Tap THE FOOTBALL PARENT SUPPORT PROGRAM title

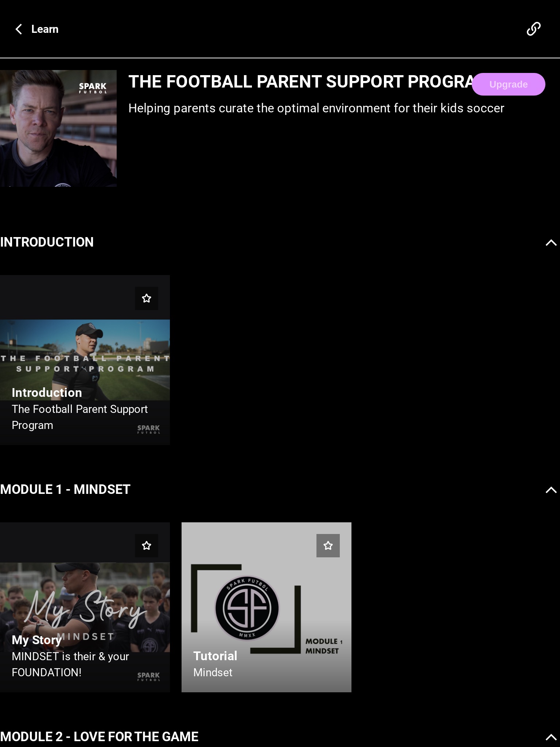301,82
